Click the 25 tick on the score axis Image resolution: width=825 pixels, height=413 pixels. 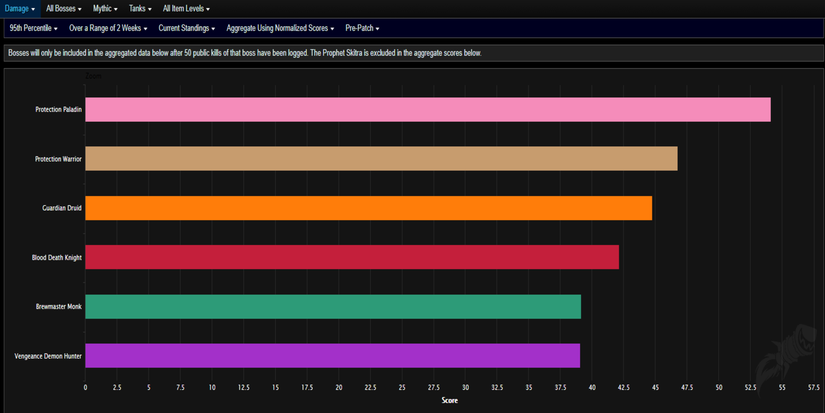coord(402,387)
